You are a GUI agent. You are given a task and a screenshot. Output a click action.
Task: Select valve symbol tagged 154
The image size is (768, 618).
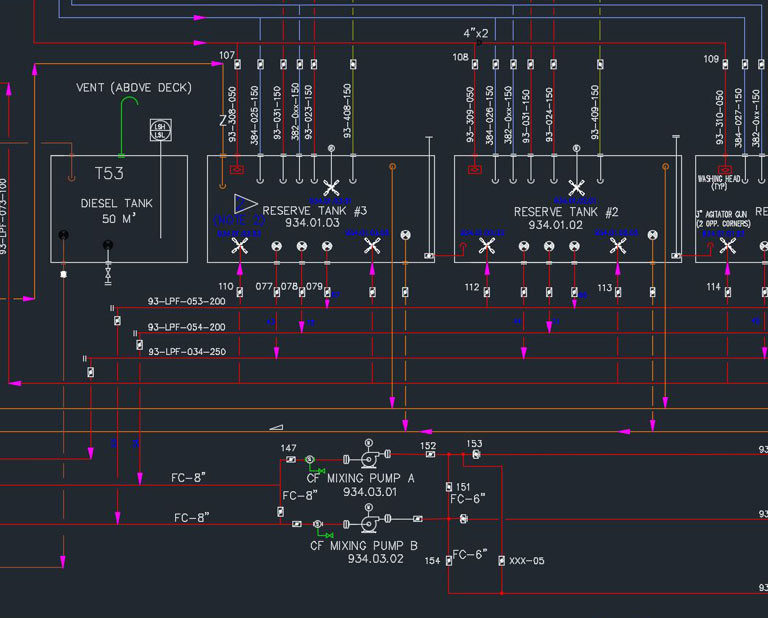449,561
